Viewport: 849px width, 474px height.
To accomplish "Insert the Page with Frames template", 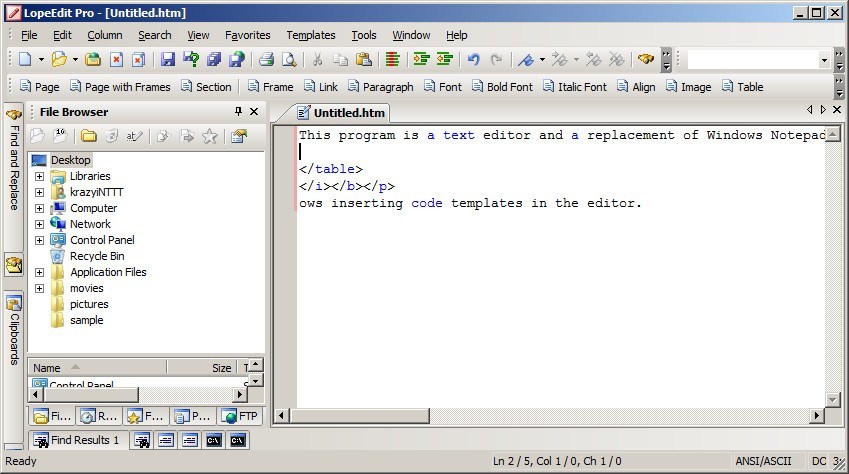I will tap(120, 87).
